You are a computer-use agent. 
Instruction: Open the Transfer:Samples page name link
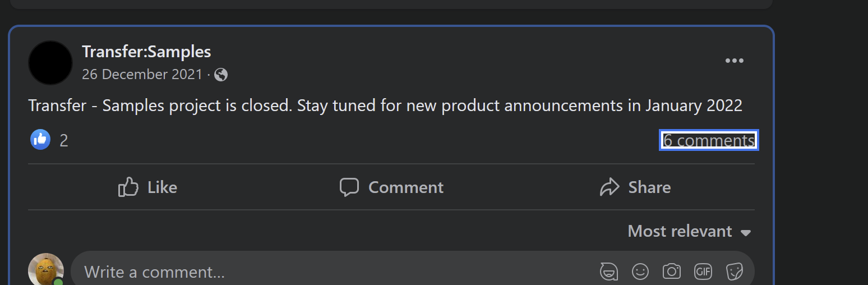(146, 52)
